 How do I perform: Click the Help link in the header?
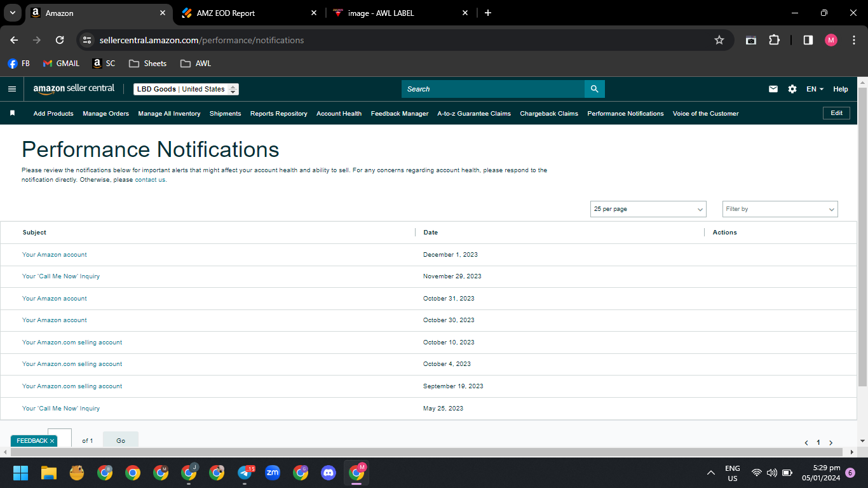coord(841,89)
